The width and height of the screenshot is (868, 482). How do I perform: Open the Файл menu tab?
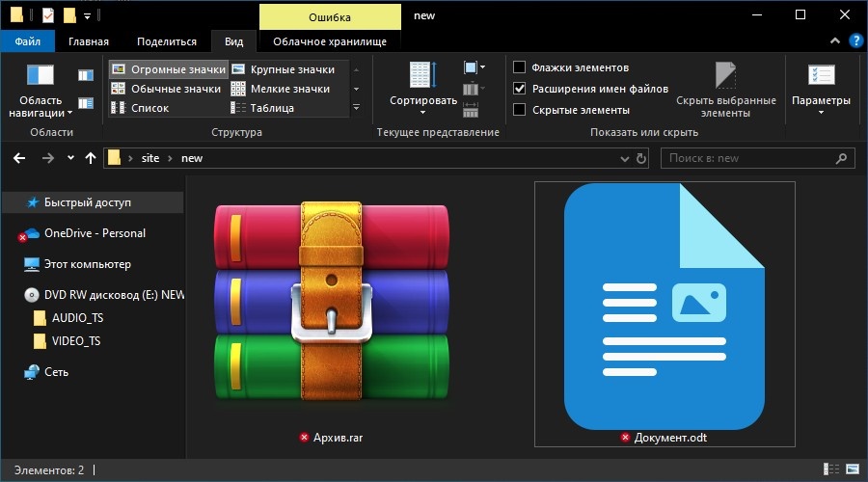(x=28, y=41)
